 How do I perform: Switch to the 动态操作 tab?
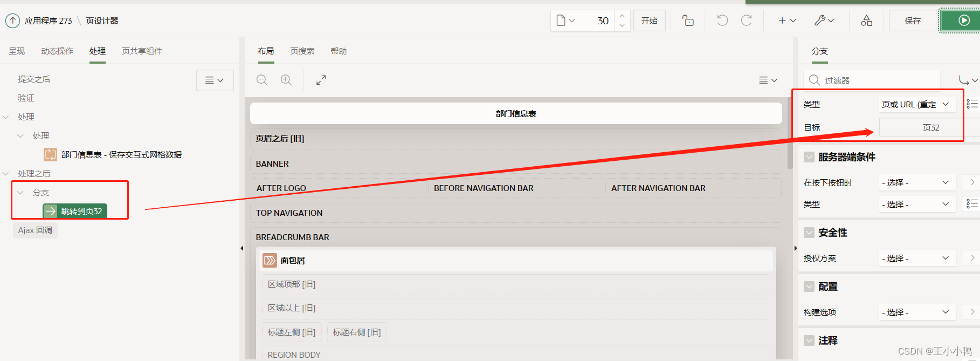pyautogui.click(x=57, y=51)
